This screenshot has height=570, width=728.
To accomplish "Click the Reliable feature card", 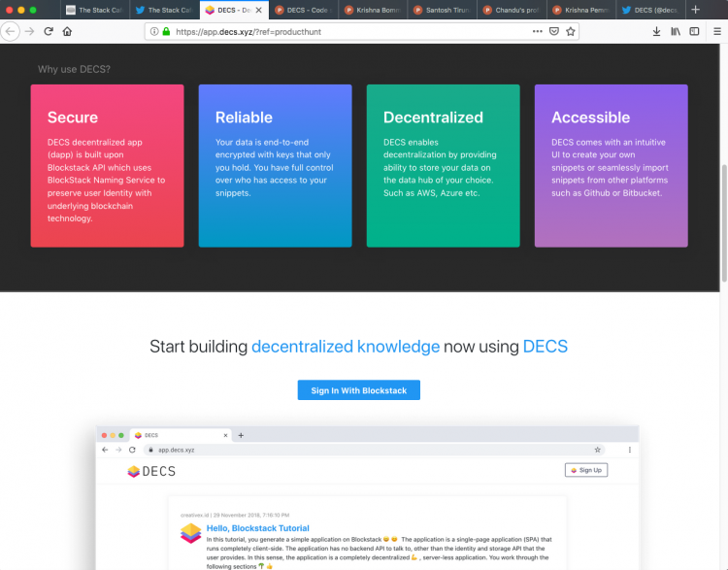I will coord(276,166).
